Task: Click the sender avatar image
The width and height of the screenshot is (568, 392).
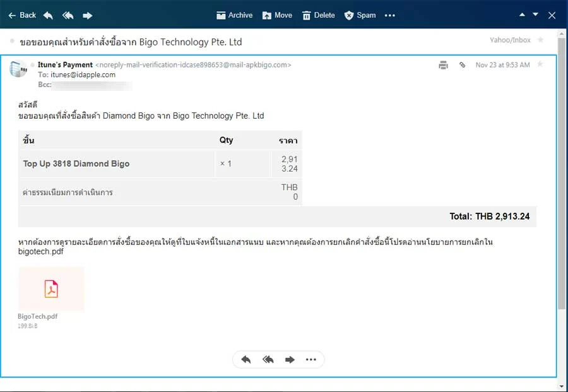Action: click(18, 68)
